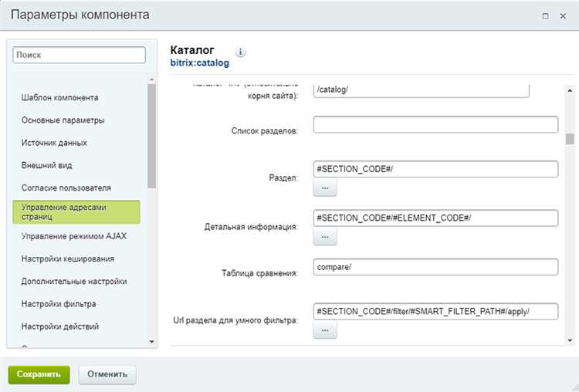Screen dimensions: 579x392
Task: Click the Раздел #SECTION_CODE#/ field
Action: tap(435, 169)
